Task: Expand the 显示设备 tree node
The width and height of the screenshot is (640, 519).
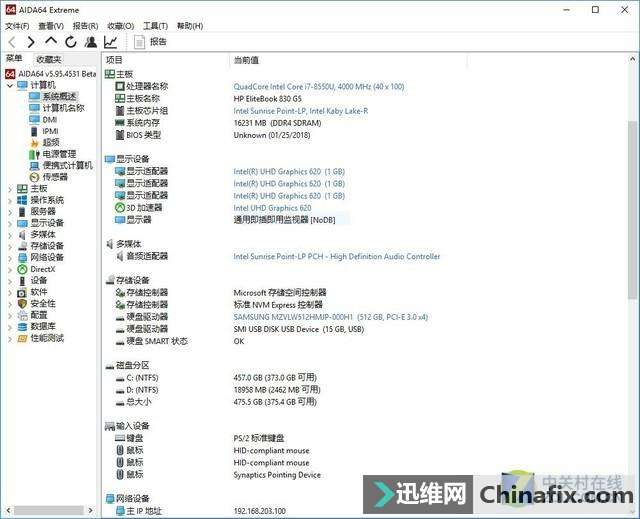Action: tap(10, 223)
